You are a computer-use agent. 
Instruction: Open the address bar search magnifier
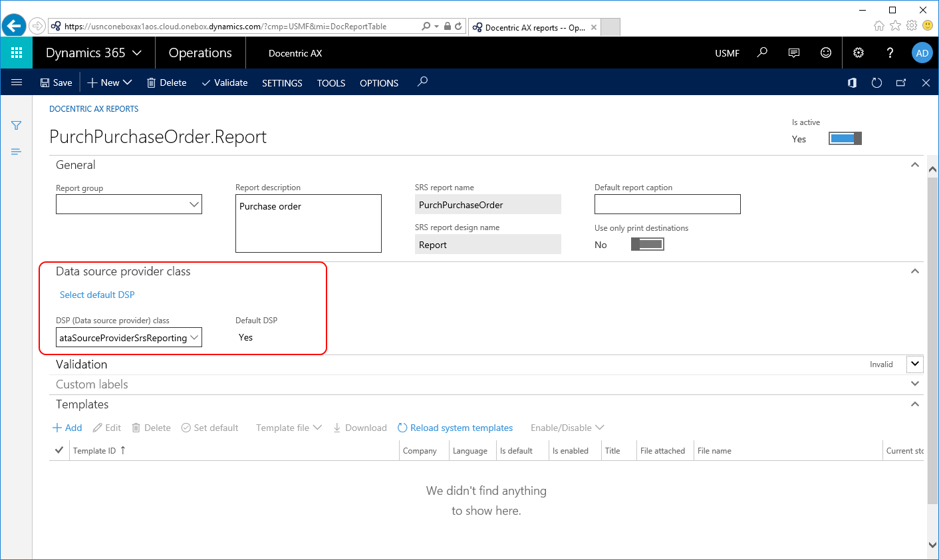[x=426, y=26]
